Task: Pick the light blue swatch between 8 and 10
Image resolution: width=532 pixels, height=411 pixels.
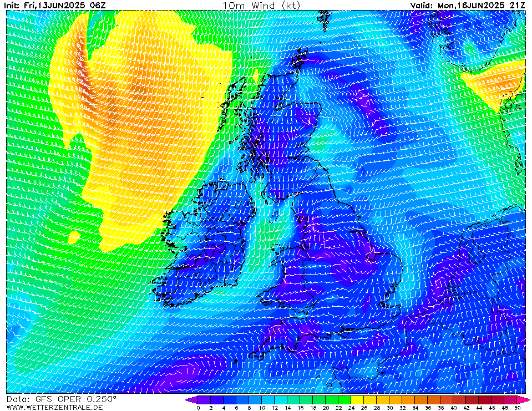Action: click(256, 400)
